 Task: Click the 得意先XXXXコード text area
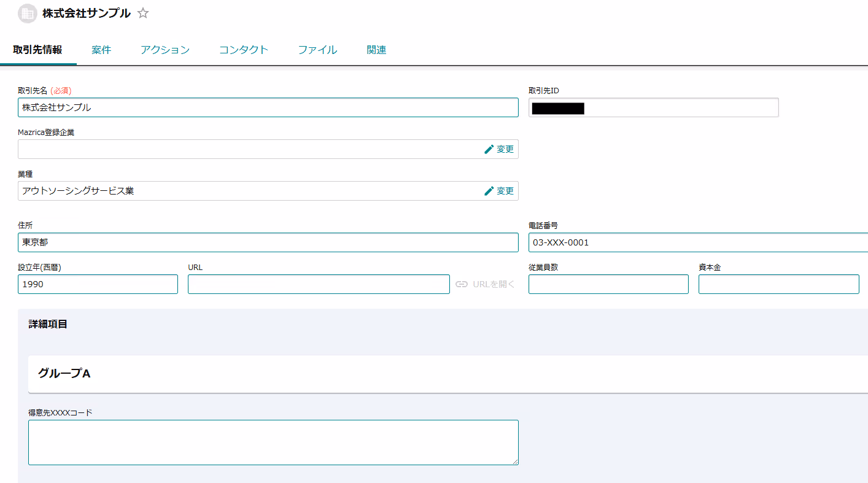coord(273,442)
